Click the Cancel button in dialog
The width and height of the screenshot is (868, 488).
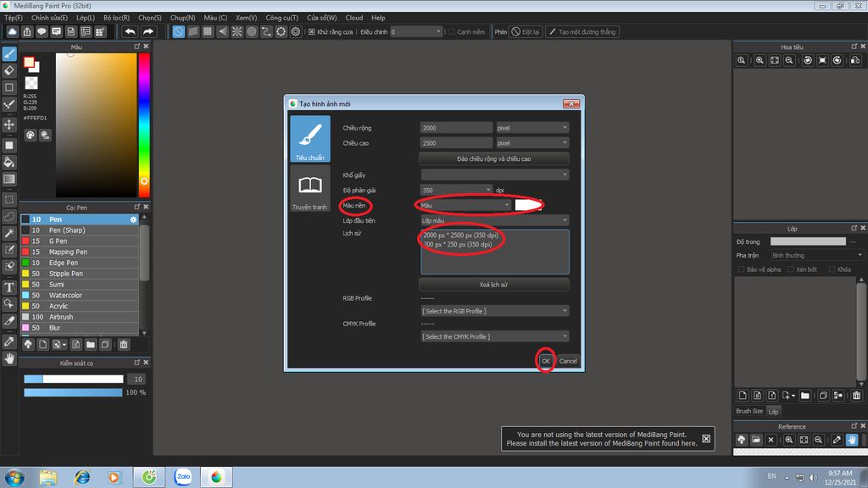[x=568, y=361]
